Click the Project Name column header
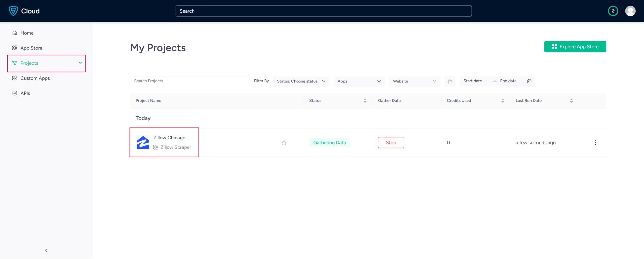Viewport: 644px width, 259px height. pyautogui.click(x=148, y=101)
